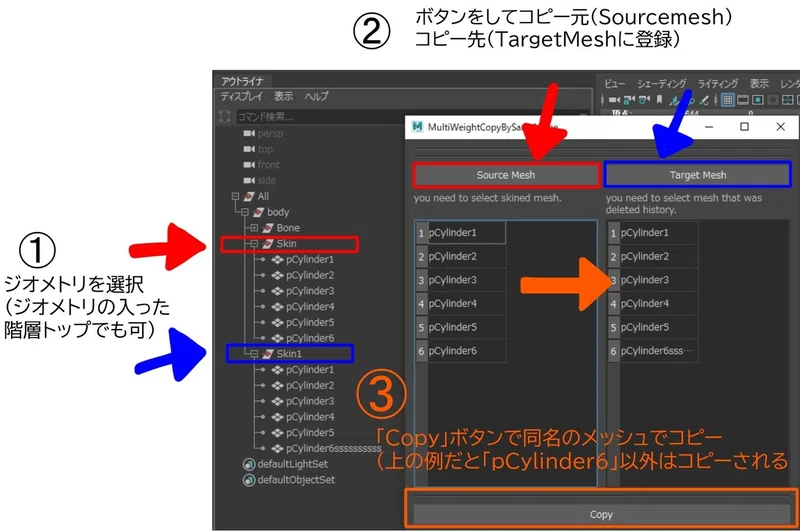This screenshot has height=531, width=800.
Task: Toggle the dimmed gate mask icon
Action: 773,99
